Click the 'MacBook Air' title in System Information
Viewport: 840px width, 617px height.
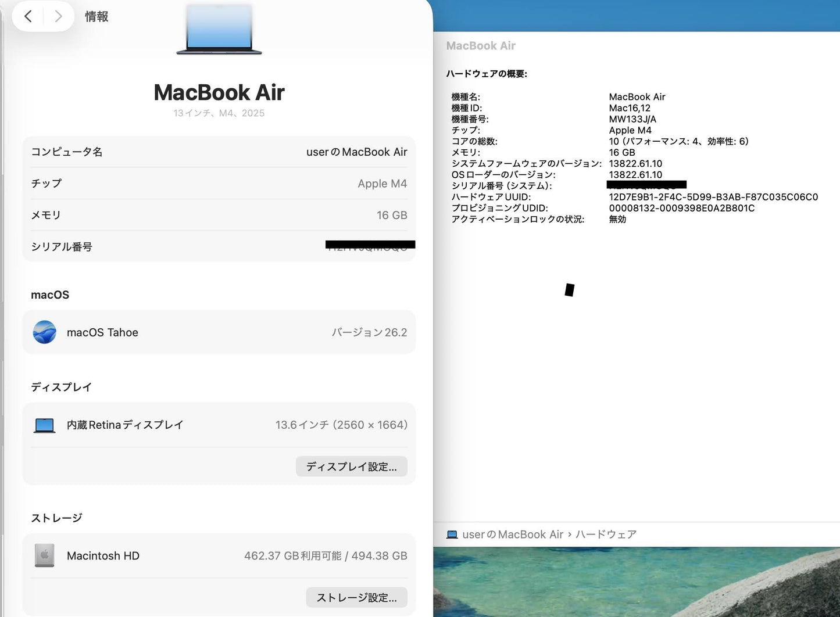[481, 46]
